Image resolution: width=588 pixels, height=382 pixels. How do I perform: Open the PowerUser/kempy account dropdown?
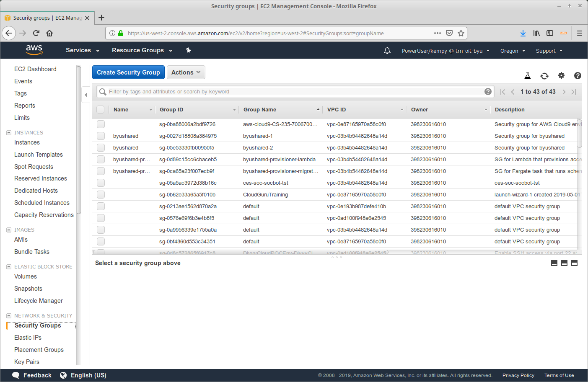click(446, 51)
